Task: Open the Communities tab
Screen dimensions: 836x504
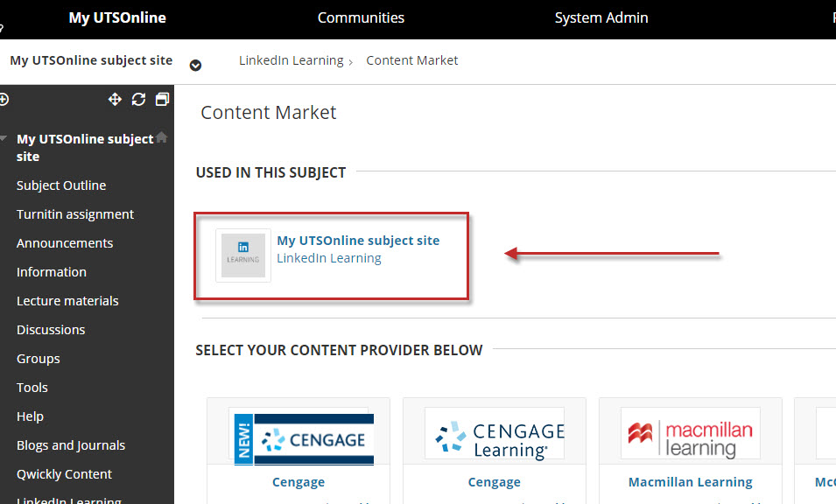Action: pyautogui.click(x=361, y=17)
